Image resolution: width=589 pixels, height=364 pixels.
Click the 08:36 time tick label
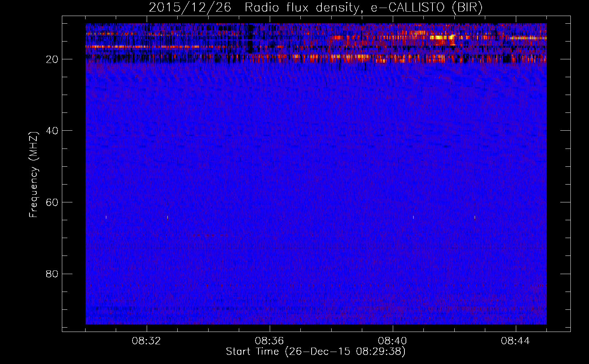269,341
